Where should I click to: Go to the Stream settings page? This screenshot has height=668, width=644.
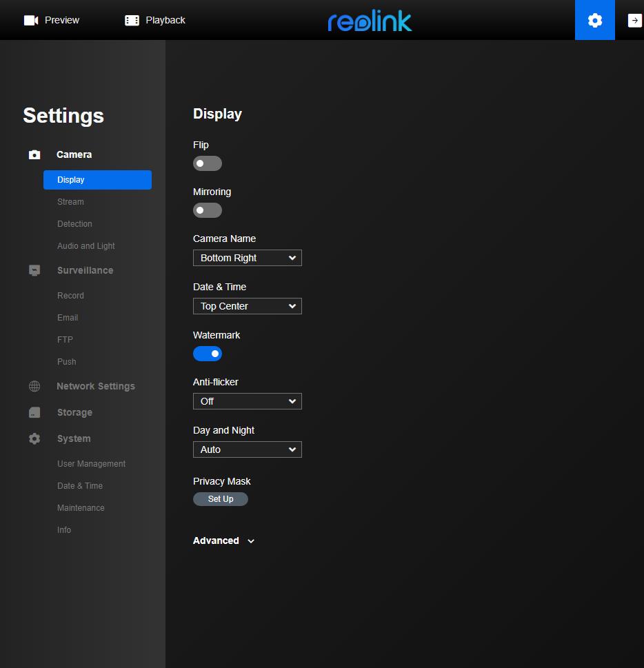70,202
